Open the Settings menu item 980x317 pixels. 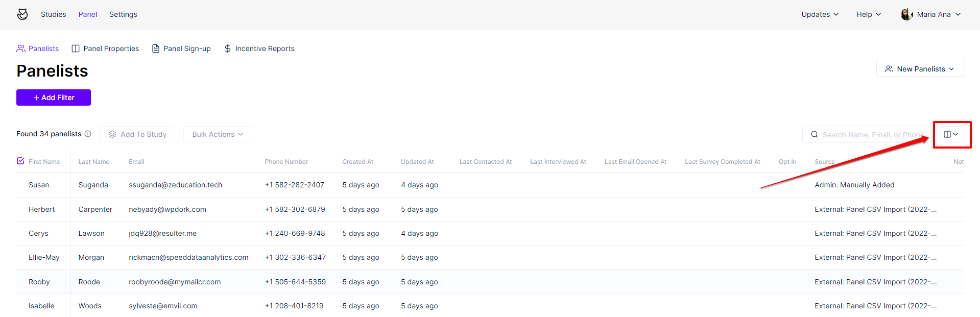tap(123, 14)
